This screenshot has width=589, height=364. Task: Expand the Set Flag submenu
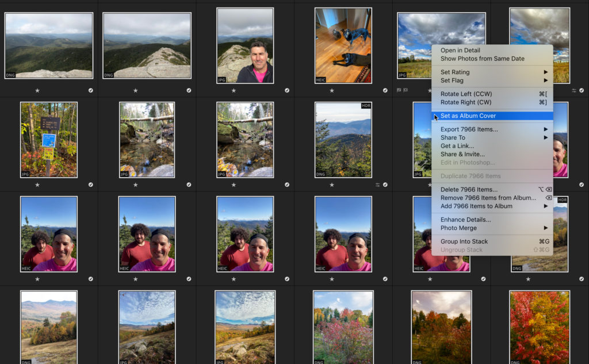(x=492, y=81)
